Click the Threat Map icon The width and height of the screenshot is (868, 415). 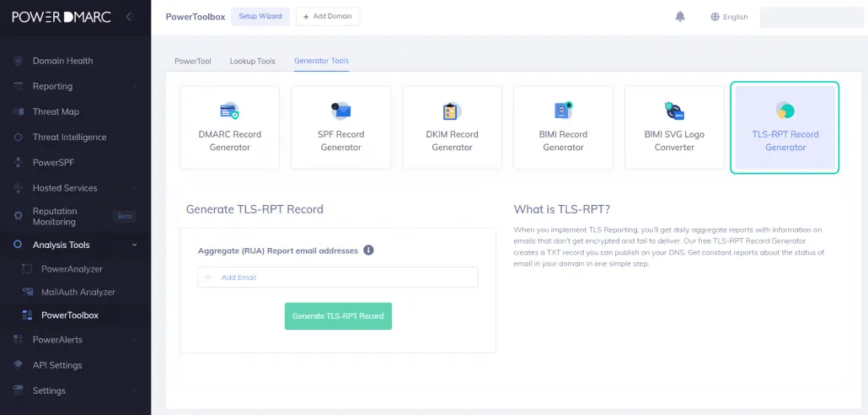point(19,112)
